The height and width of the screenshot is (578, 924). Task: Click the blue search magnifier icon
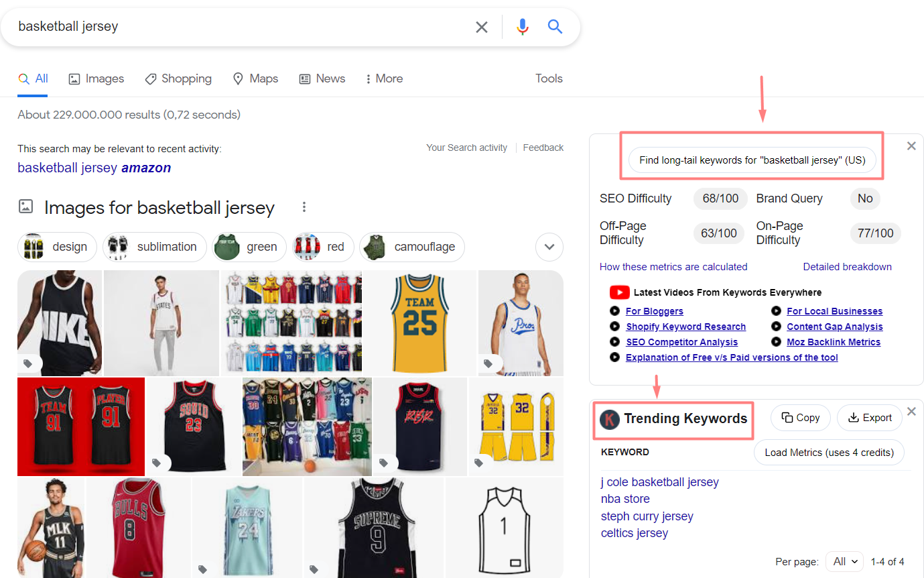(x=555, y=27)
